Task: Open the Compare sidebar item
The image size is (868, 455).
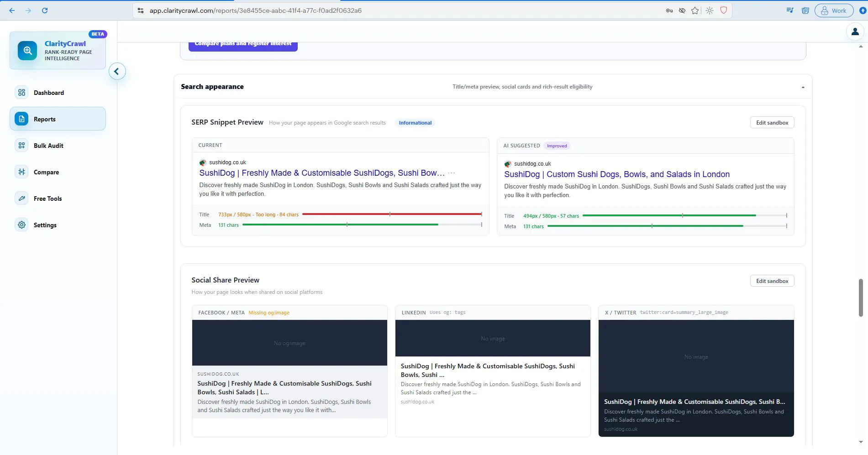Action: 58,172
